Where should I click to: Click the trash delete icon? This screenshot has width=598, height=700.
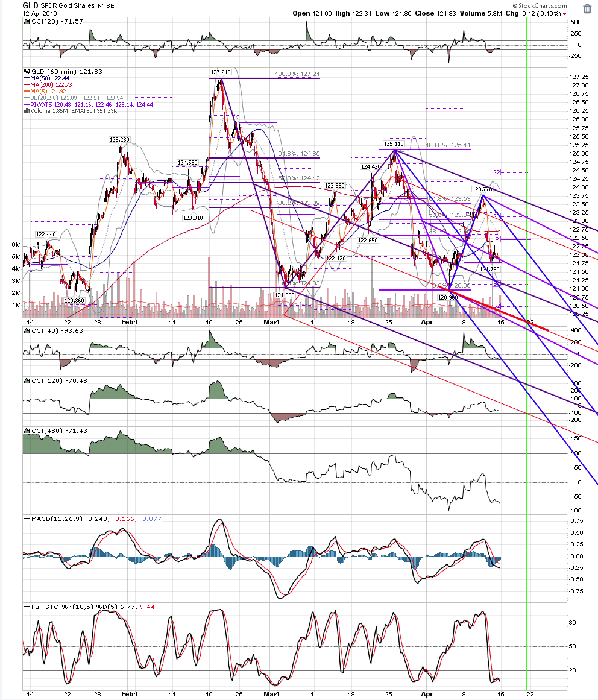point(587,9)
